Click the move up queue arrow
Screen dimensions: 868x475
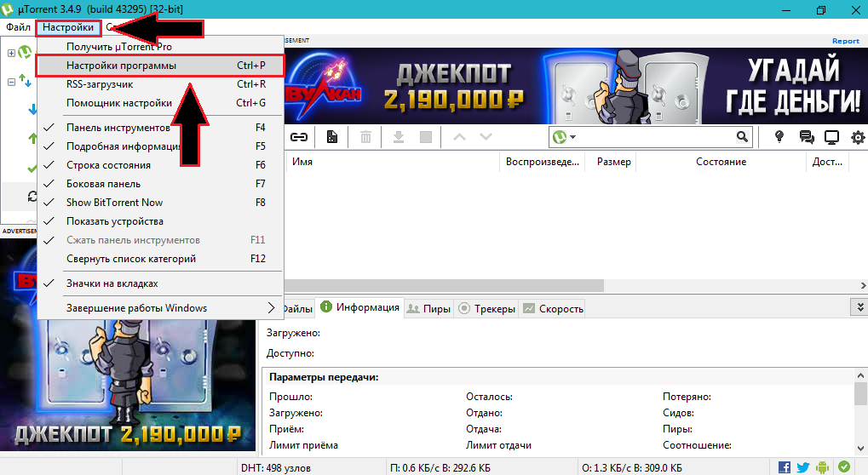pyautogui.click(x=459, y=137)
